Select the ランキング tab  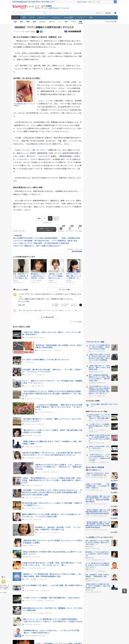(x=81, y=17)
